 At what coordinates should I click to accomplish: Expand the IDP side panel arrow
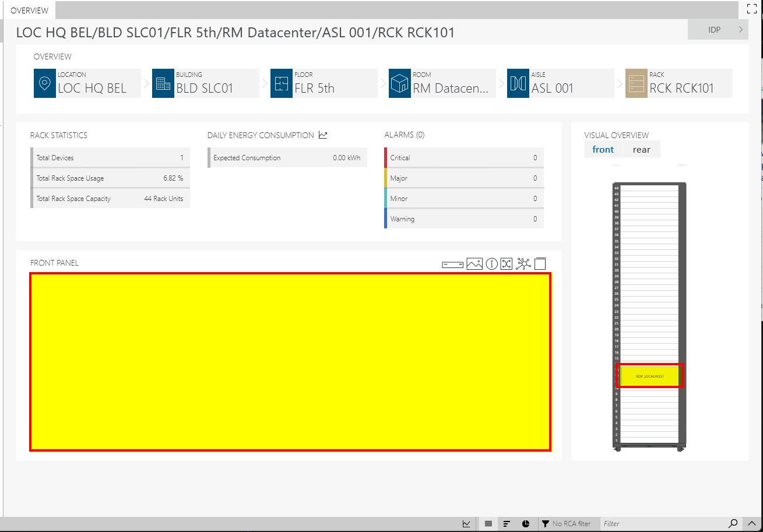pos(740,30)
